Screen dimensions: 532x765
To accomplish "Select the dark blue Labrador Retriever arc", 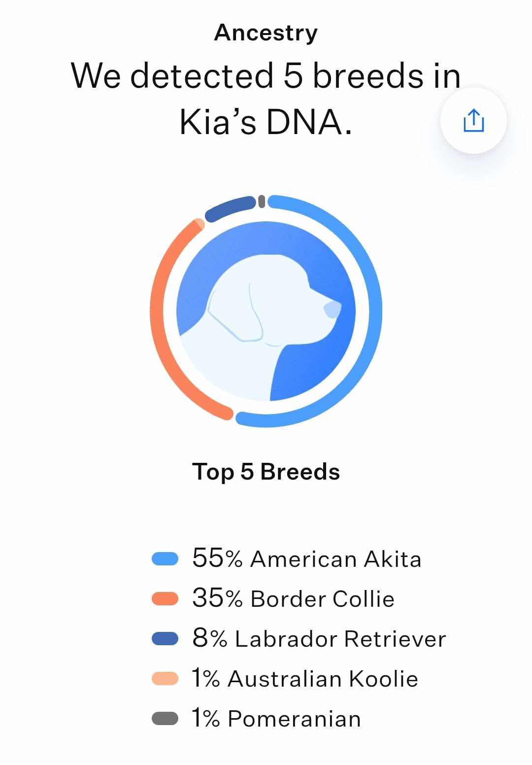I will [x=229, y=207].
